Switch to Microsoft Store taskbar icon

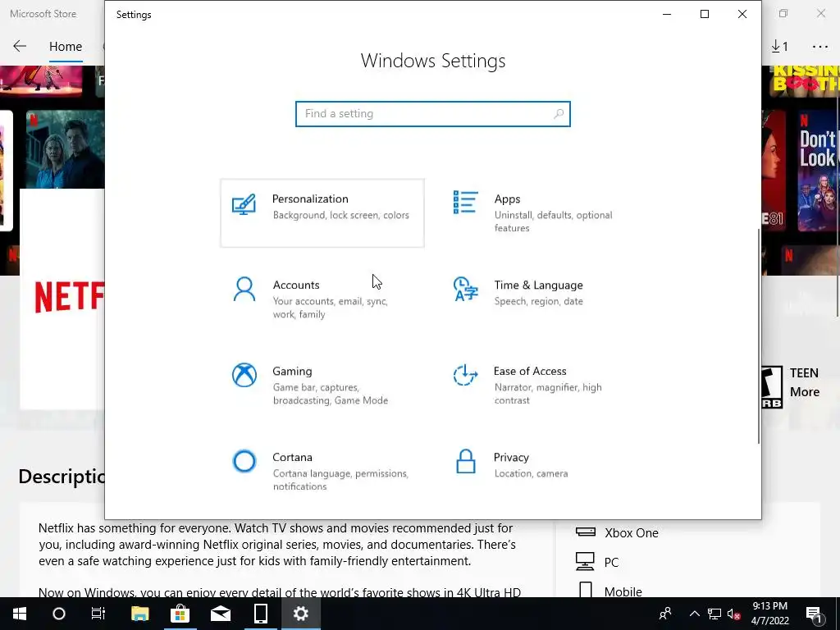pyautogui.click(x=180, y=614)
